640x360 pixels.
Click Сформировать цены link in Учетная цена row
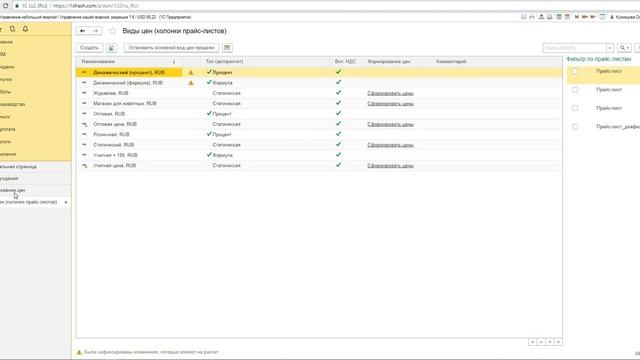pyautogui.click(x=390, y=166)
